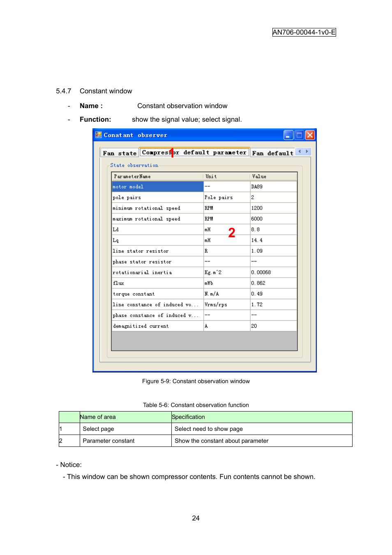Click the 0.00068 value cell
The width and height of the screenshot is (392, 555).
click(x=273, y=272)
